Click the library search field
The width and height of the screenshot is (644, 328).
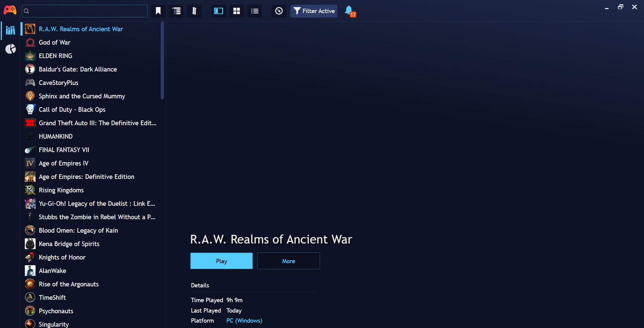[x=85, y=11]
